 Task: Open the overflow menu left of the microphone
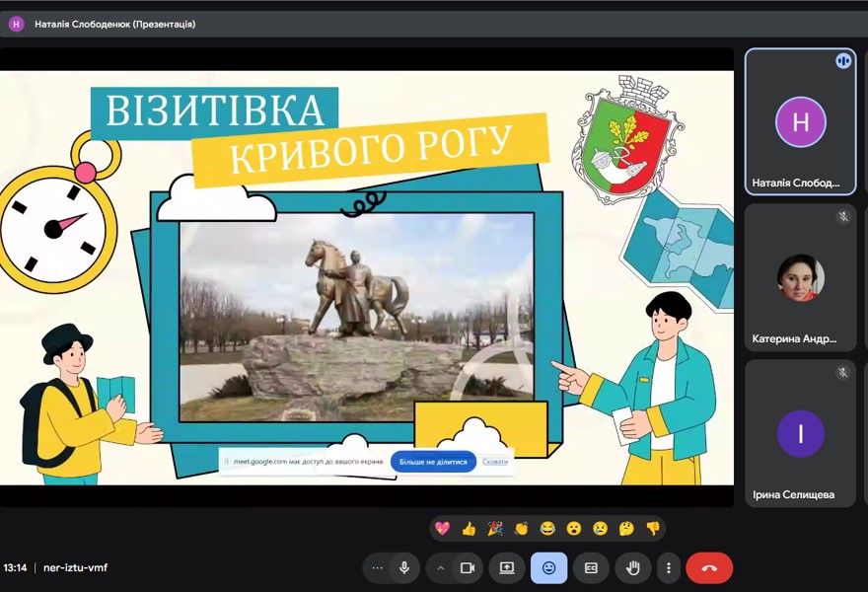378,568
